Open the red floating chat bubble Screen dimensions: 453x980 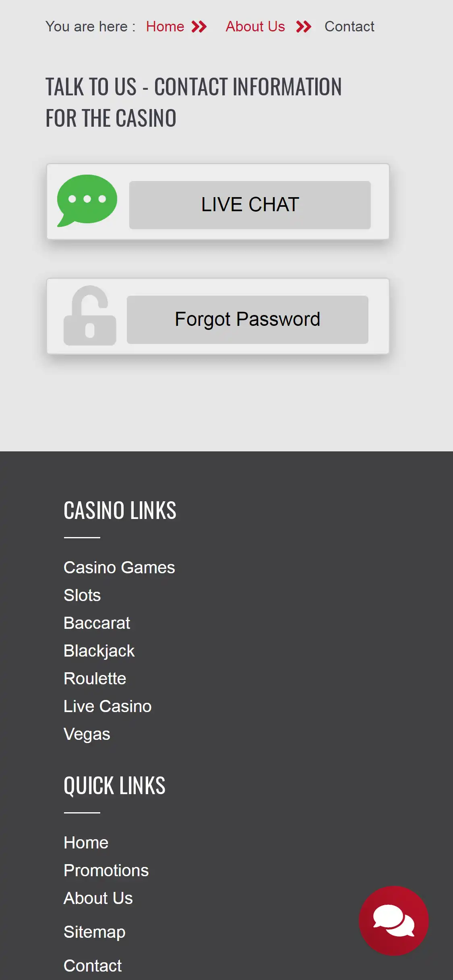tap(393, 920)
